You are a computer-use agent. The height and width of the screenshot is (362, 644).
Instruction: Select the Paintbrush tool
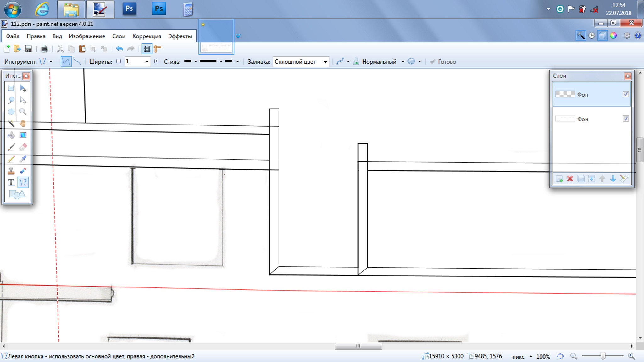[x=11, y=147]
